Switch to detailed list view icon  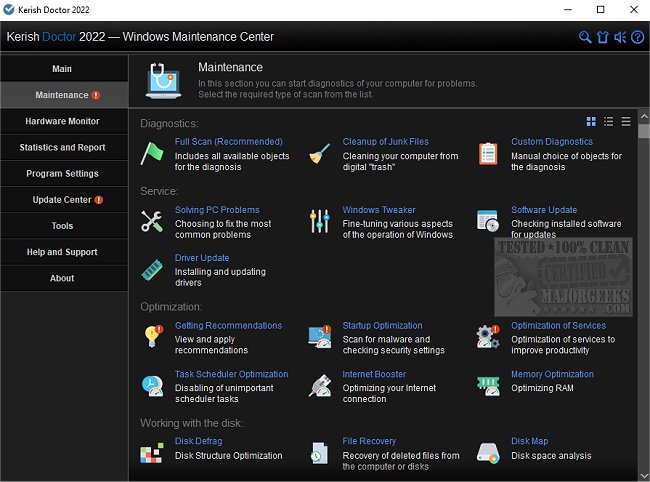click(609, 121)
